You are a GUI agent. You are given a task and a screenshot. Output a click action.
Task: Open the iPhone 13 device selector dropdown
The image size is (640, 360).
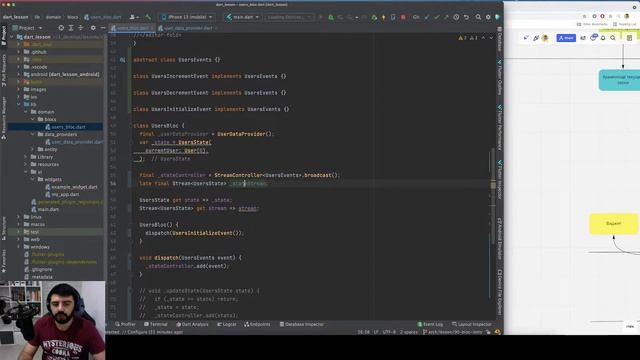tap(187, 17)
